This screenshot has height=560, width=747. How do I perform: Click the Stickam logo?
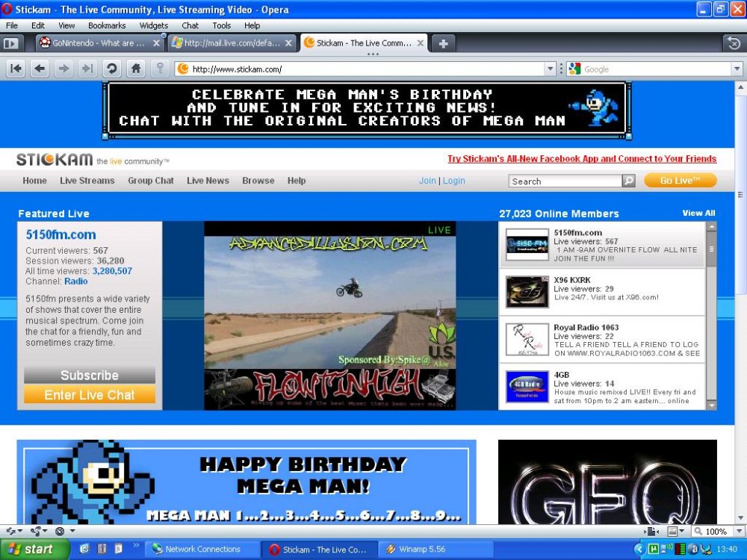click(55, 160)
